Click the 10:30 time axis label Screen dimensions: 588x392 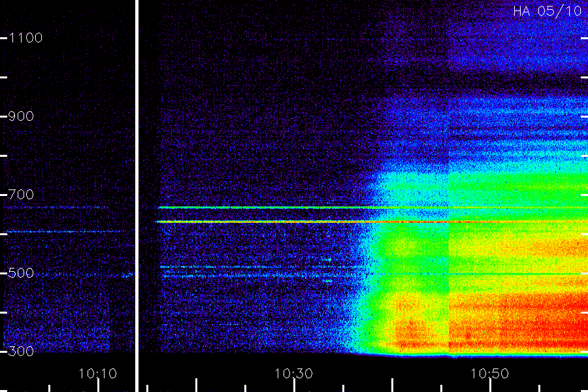tap(293, 374)
